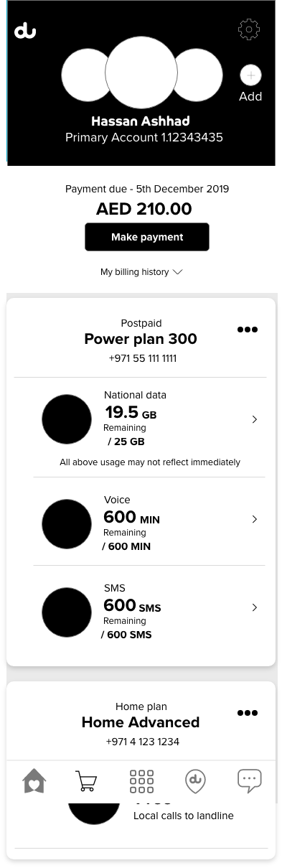The image size is (282, 868).
Task: Tap the National data usage circle
Action: pyautogui.click(x=67, y=419)
